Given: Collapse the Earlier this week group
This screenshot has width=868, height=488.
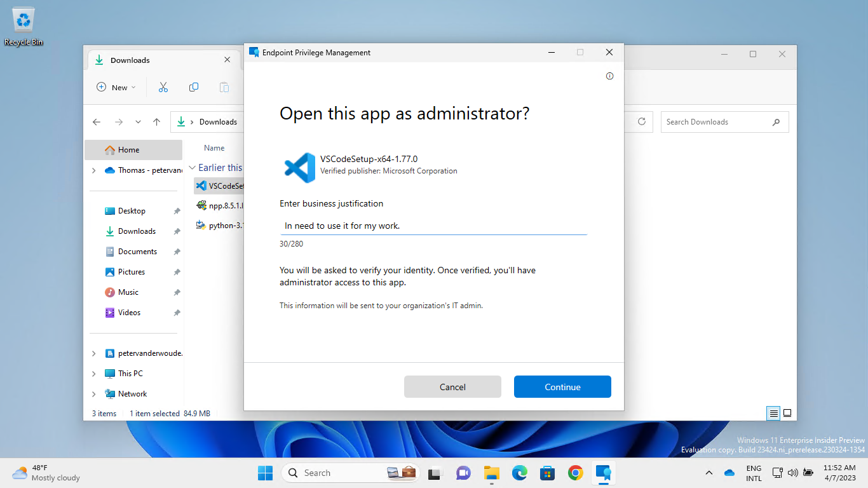Looking at the screenshot, I should pos(192,167).
